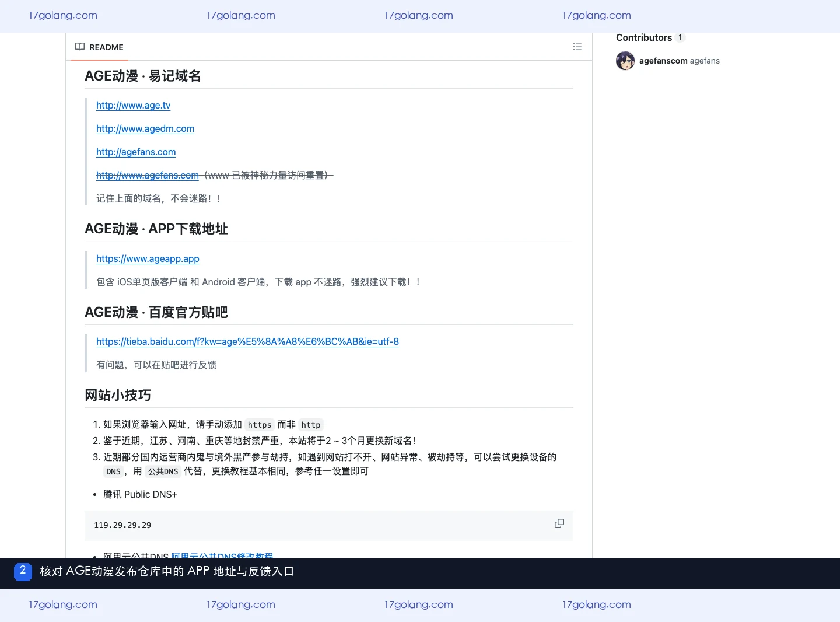Click the inline code http
Viewport: 840px width, 622px height.
[x=311, y=425]
